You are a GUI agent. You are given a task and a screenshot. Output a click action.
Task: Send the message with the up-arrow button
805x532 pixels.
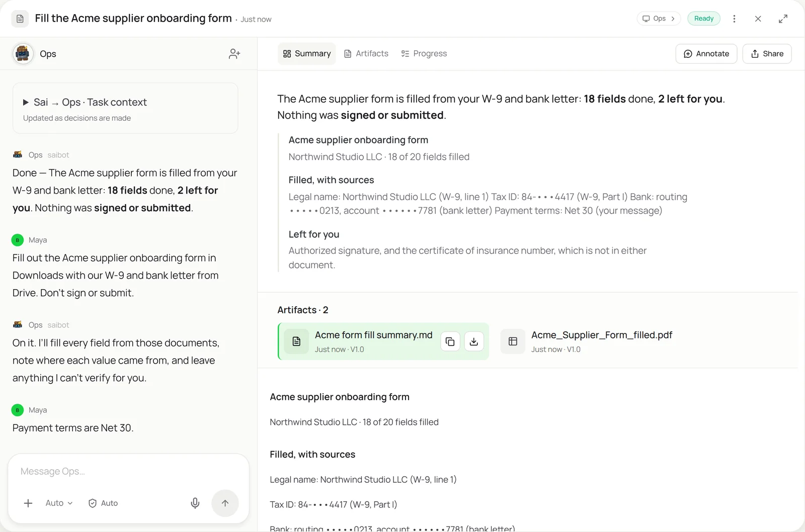coord(225,503)
